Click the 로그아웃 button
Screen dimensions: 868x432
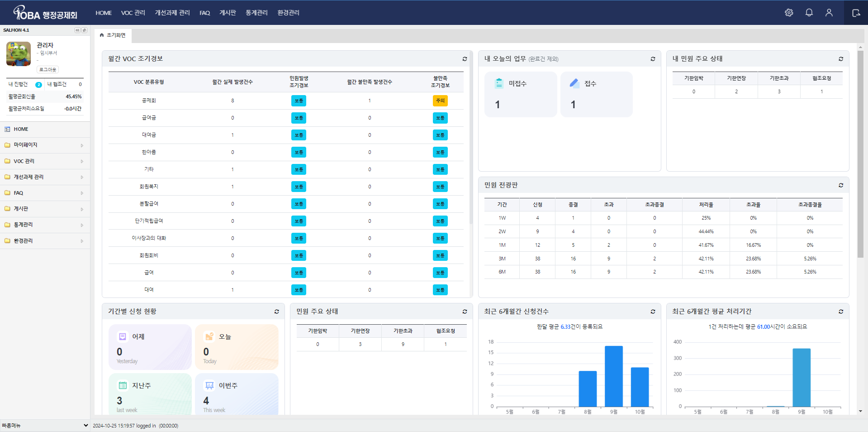(47, 70)
